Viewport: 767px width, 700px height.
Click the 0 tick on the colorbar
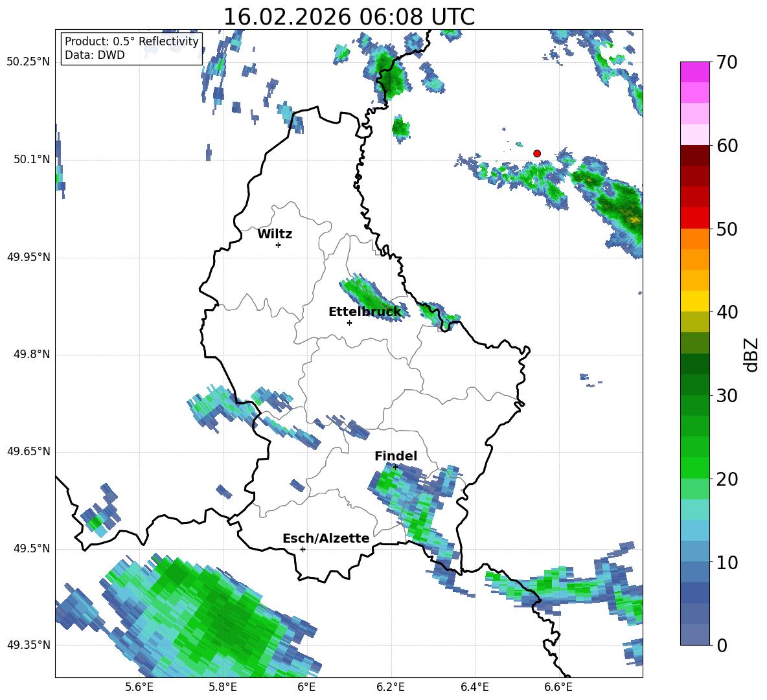(722, 645)
